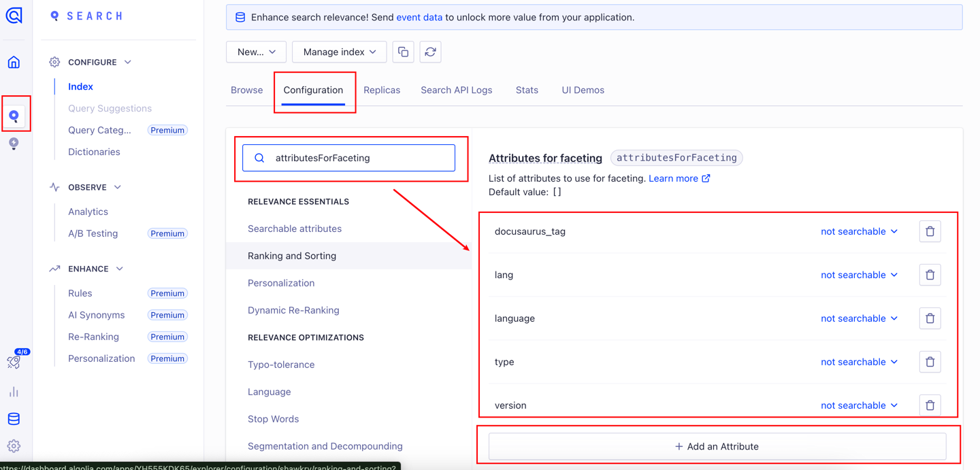Select Searchable attributes setting

click(x=295, y=229)
